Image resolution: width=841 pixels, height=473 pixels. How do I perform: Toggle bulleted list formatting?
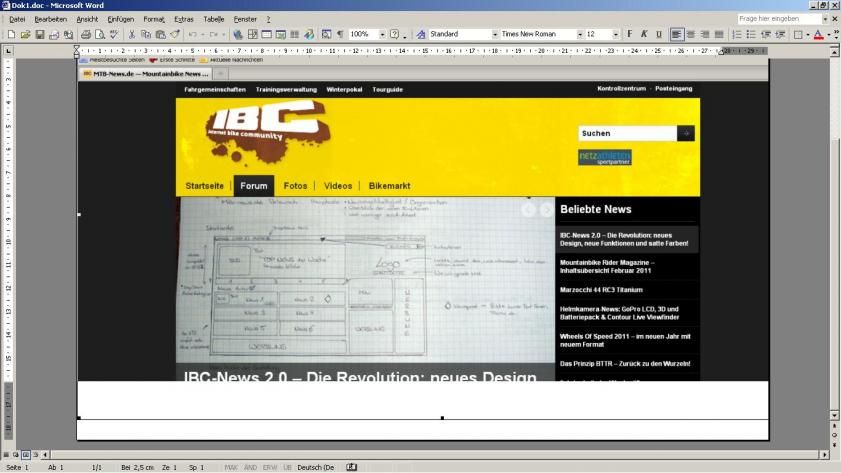pyautogui.click(x=751, y=34)
